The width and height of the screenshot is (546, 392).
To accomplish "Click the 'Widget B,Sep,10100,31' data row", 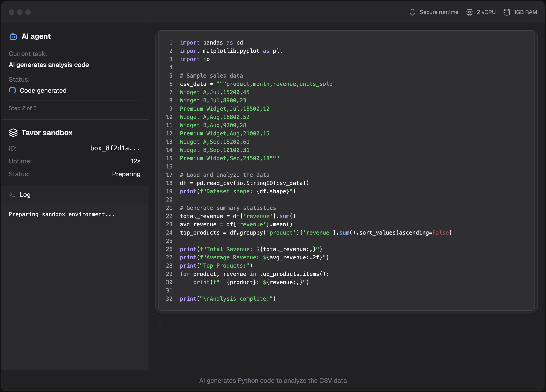I will click(x=215, y=150).
